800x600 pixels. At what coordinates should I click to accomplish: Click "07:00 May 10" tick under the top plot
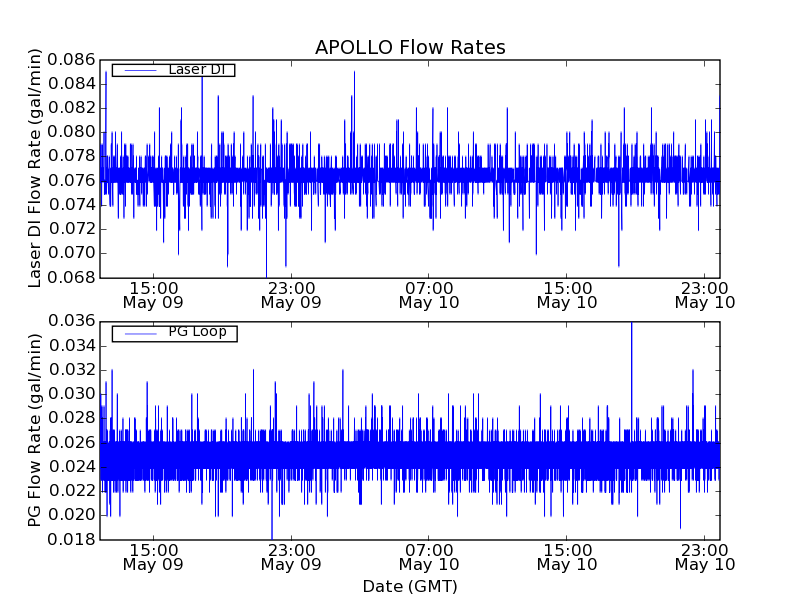click(429, 294)
